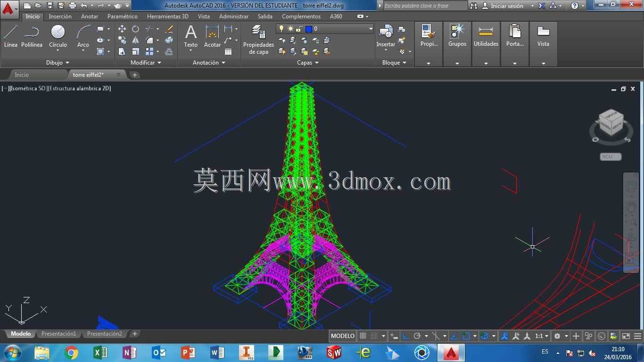Switch to the Salida ribbon tab
644x362 pixels.
click(265, 16)
